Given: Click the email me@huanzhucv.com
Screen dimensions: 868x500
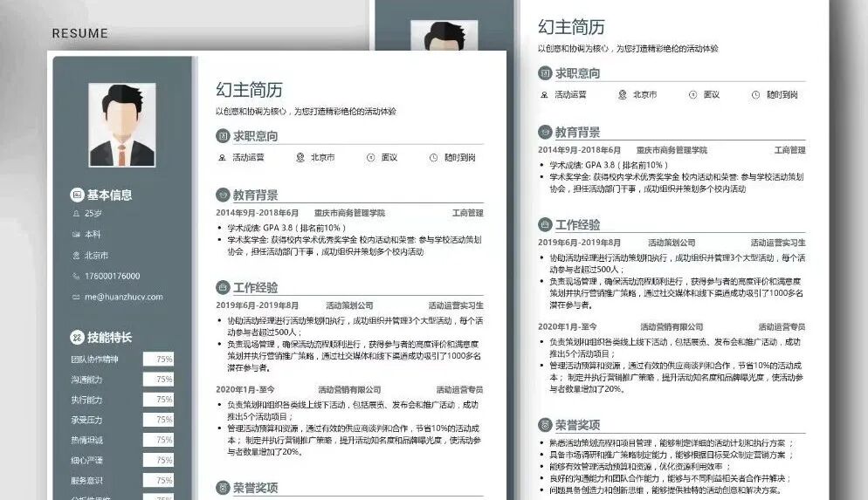Looking at the screenshot, I should click(123, 297).
